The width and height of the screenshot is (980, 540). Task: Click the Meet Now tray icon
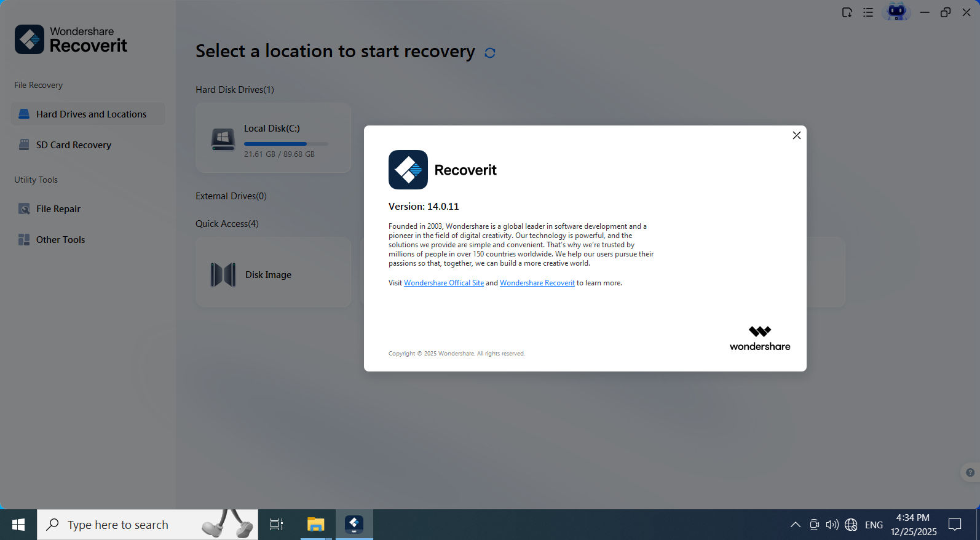pos(814,525)
